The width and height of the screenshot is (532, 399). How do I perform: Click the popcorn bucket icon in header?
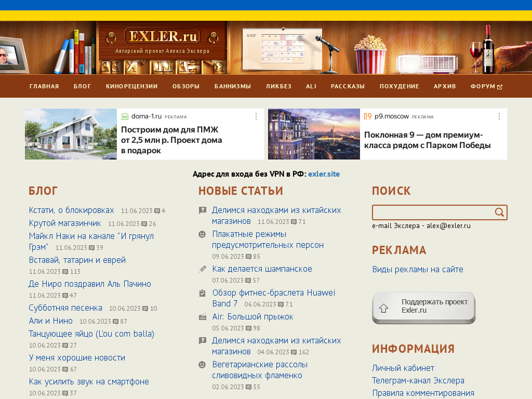click(x=370, y=54)
